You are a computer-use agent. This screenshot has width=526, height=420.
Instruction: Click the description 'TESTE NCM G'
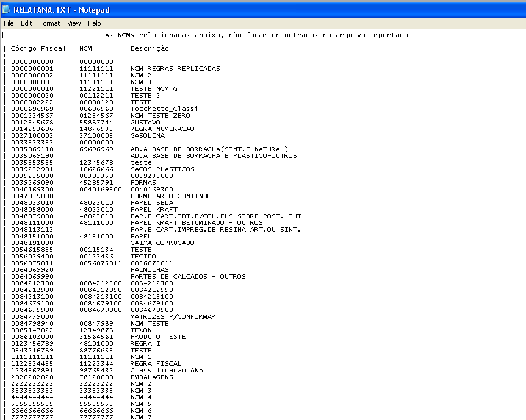coord(154,88)
